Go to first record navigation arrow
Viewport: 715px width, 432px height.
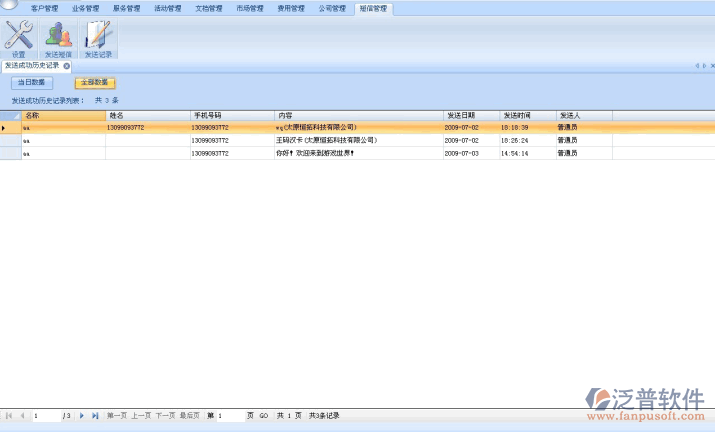pos(9,415)
